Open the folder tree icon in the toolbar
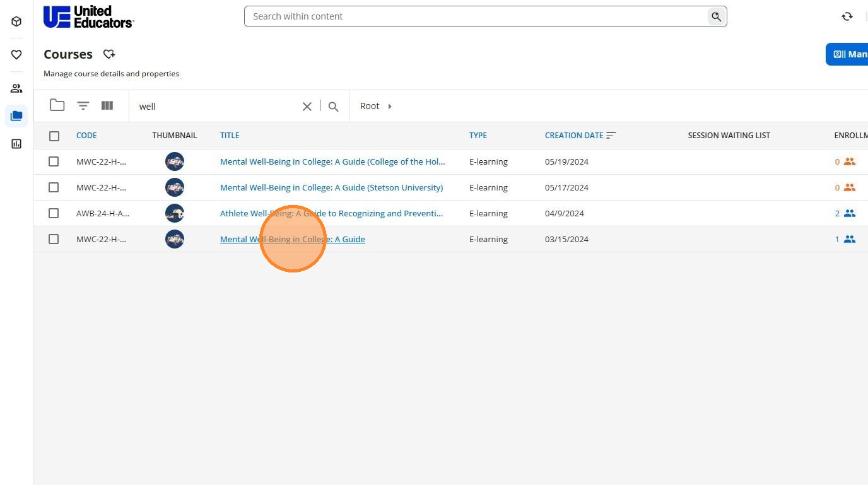 click(57, 105)
